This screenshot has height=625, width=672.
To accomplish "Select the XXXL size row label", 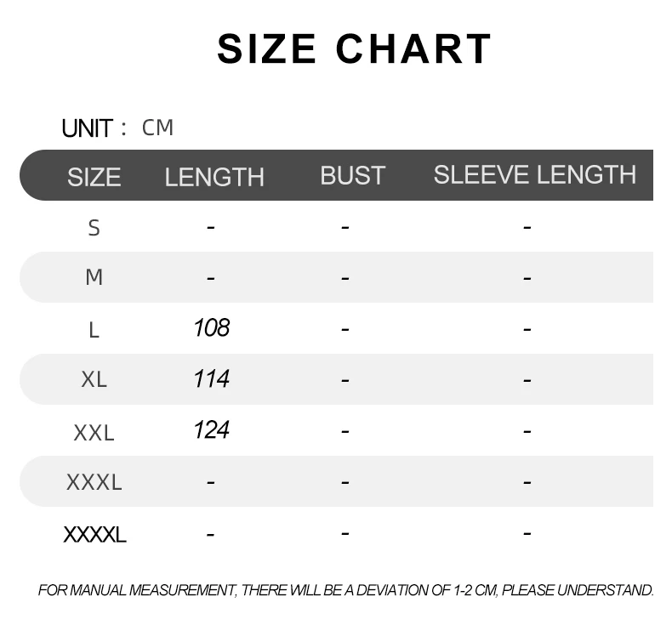I will click(x=94, y=482).
